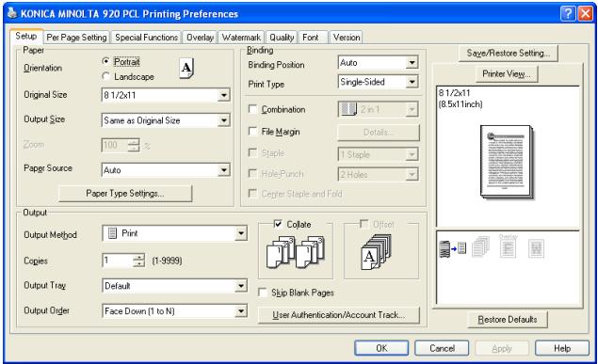Image resolution: width=598 pixels, height=364 pixels.
Task: Click the printer-to-page output method icon in preview
Action: pos(453,249)
